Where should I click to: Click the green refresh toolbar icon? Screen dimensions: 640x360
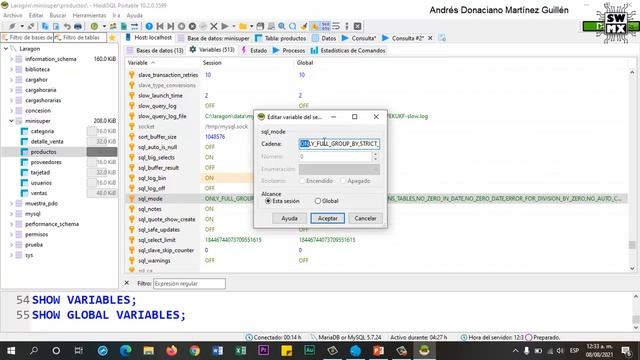click(94, 26)
